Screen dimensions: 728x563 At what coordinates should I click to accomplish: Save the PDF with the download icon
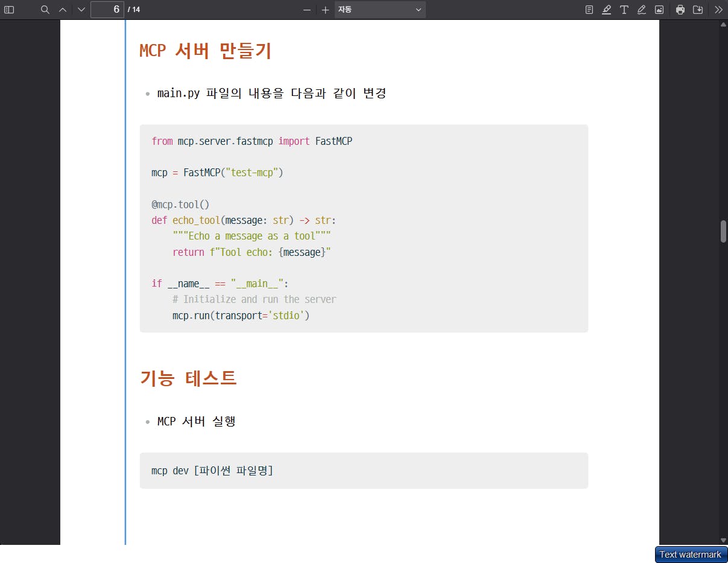click(x=698, y=10)
